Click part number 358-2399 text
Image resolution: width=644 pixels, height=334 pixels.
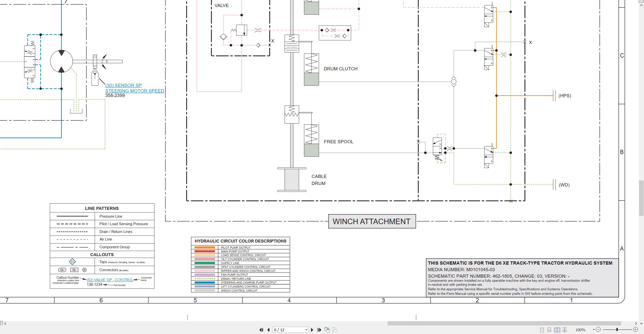pyautogui.click(x=115, y=96)
